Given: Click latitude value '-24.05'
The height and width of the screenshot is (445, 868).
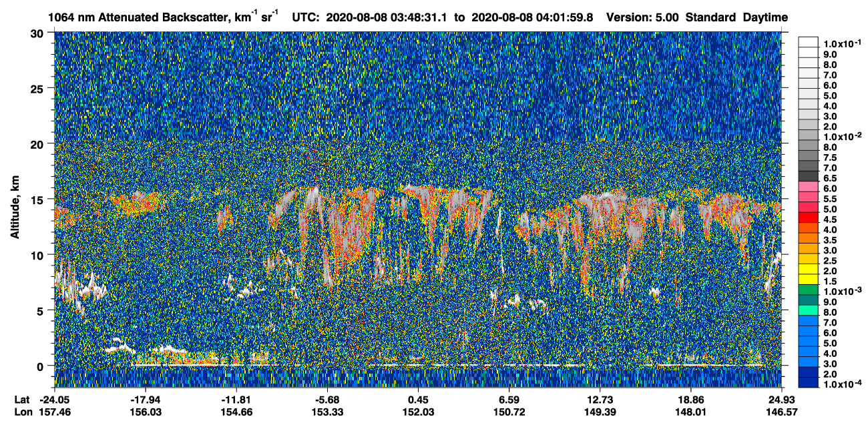Looking at the screenshot, I should click(56, 400).
